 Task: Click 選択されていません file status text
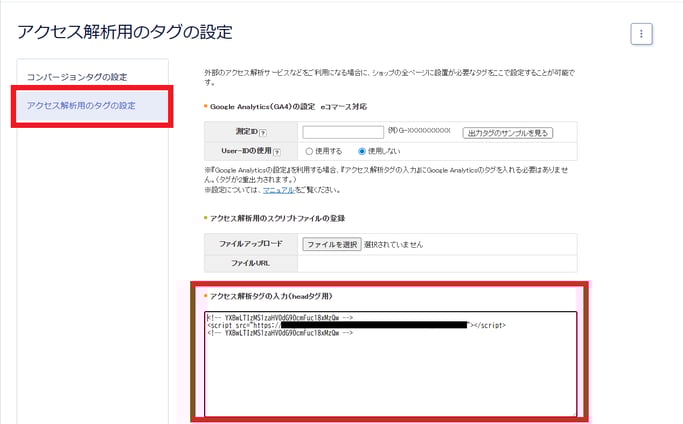click(x=393, y=244)
